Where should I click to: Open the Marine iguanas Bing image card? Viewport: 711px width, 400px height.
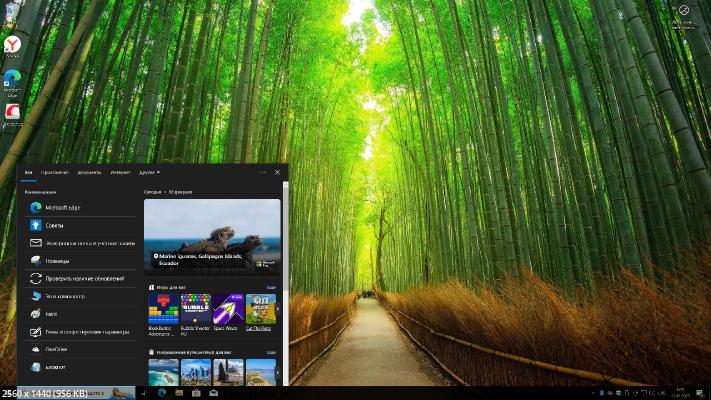212,237
